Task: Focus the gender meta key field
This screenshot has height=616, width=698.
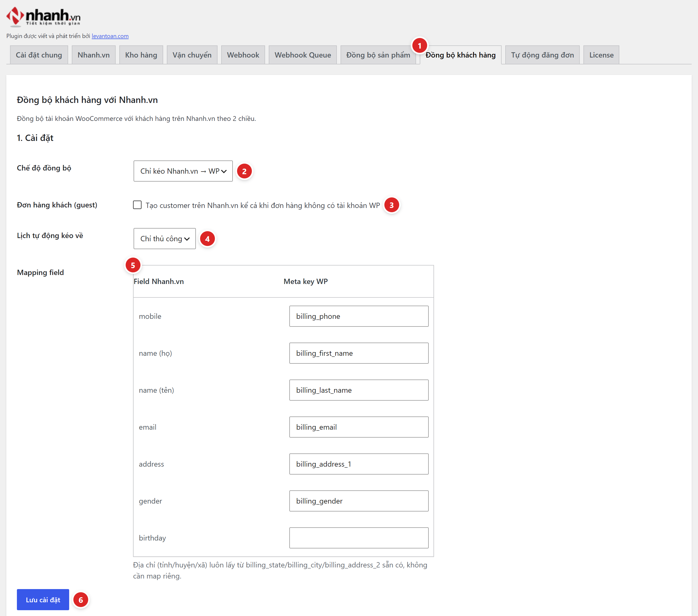Action: [x=359, y=501]
